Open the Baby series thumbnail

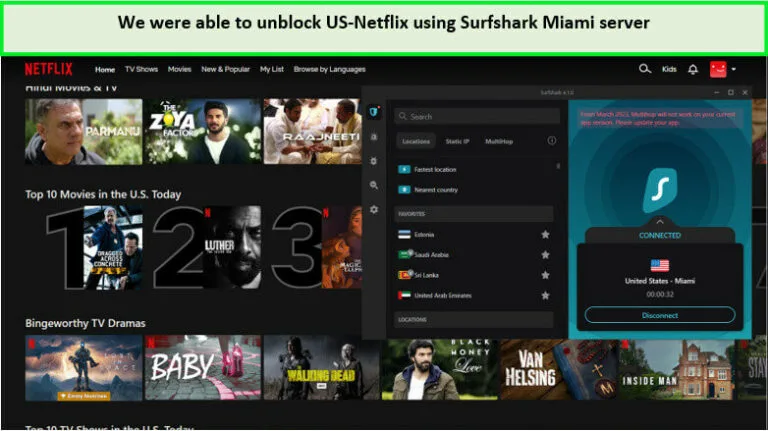coord(203,367)
